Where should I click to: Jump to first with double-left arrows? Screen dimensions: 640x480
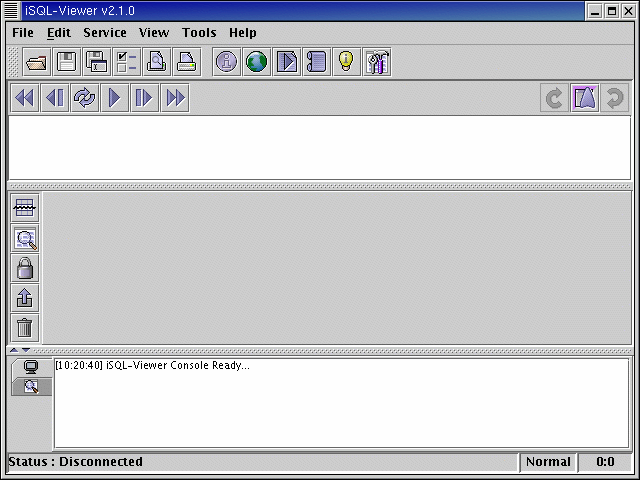click(25, 98)
